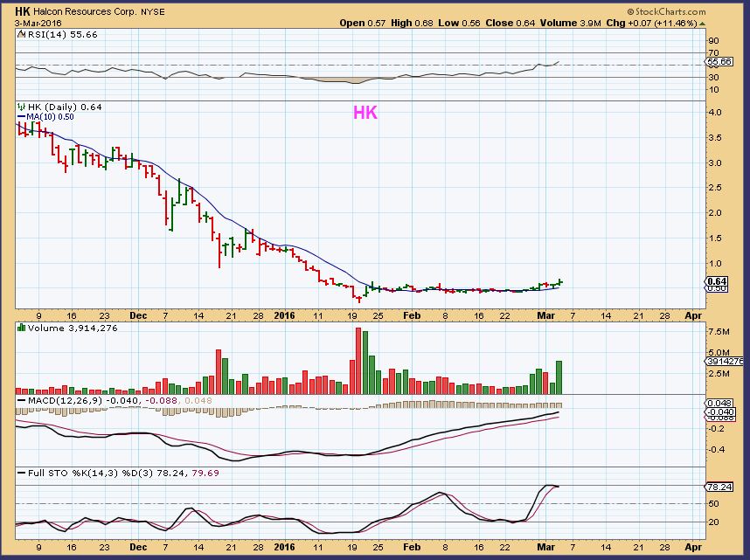750x560 pixels.
Task: Click the 1.5 price axis label
Action: point(716,239)
